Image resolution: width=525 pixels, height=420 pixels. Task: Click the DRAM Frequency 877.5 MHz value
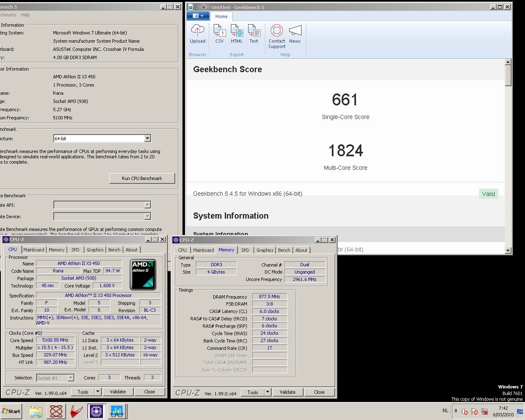click(269, 297)
